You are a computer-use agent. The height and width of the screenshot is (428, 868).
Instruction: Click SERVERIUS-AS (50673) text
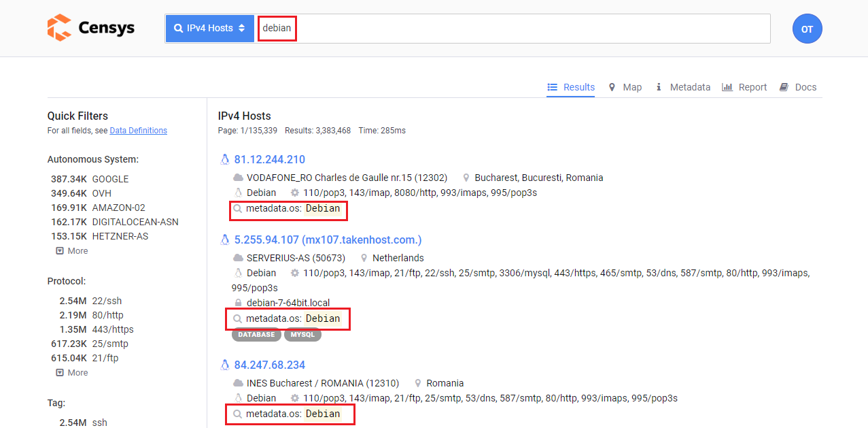[296, 258]
